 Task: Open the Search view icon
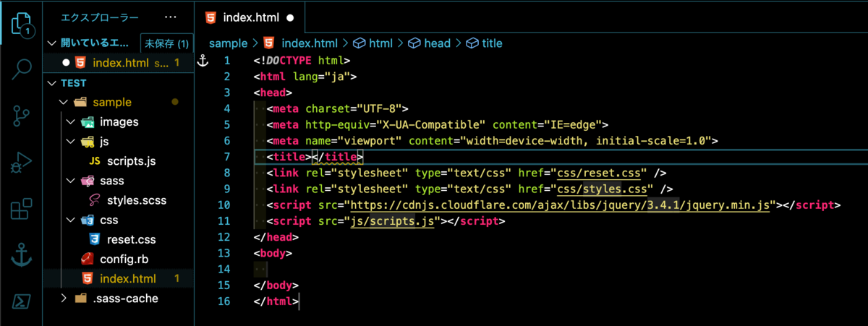[x=22, y=70]
